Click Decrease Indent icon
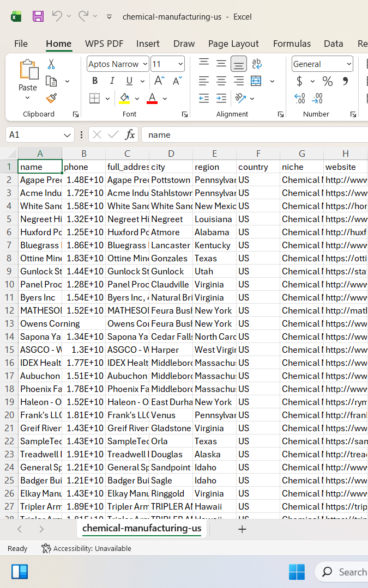Viewport: 368px width, 588px height. click(204, 98)
